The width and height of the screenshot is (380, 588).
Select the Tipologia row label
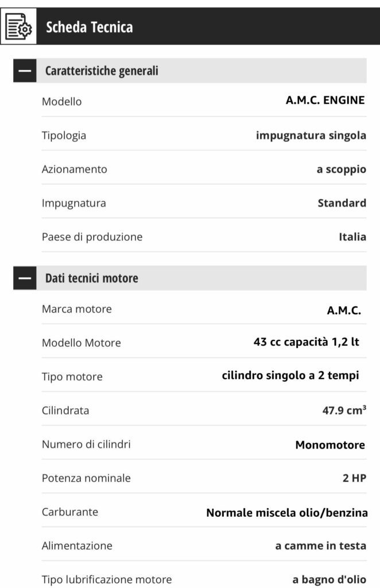[64, 136]
